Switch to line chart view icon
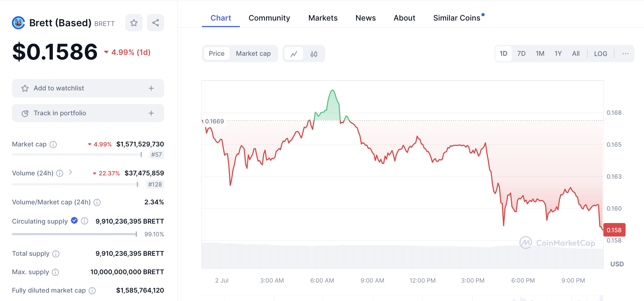Image resolution: width=644 pixels, height=301 pixels. click(x=294, y=54)
